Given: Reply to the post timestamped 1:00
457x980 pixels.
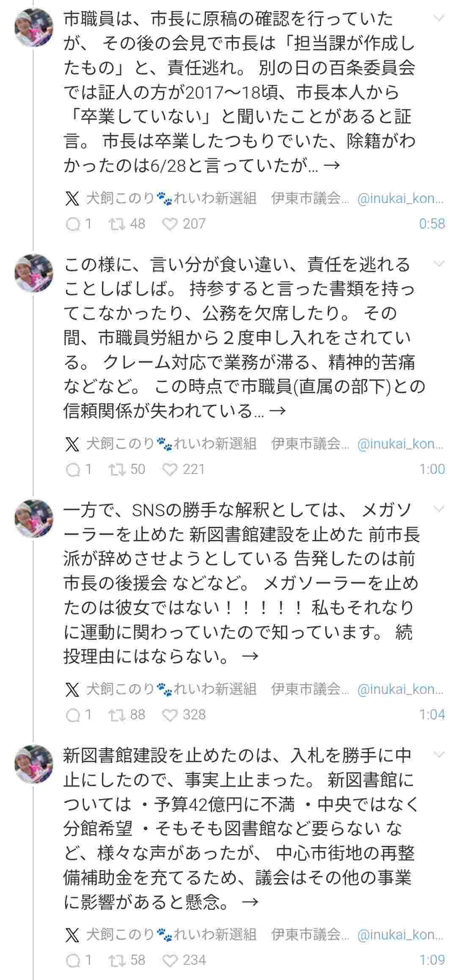Looking at the screenshot, I should [73, 470].
